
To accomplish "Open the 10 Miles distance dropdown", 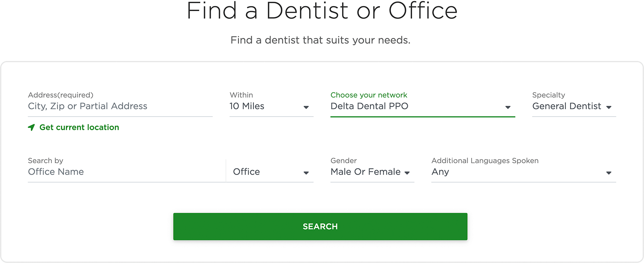I will (272, 106).
